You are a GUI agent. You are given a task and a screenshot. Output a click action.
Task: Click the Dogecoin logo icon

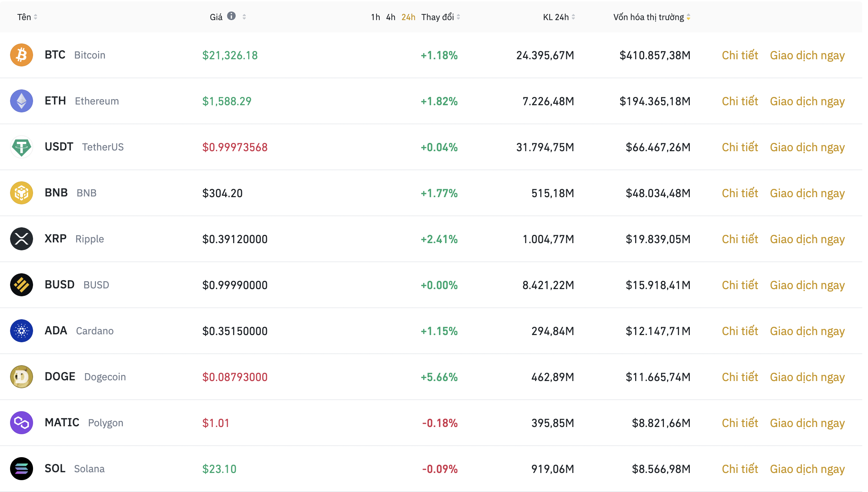[x=22, y=377]
